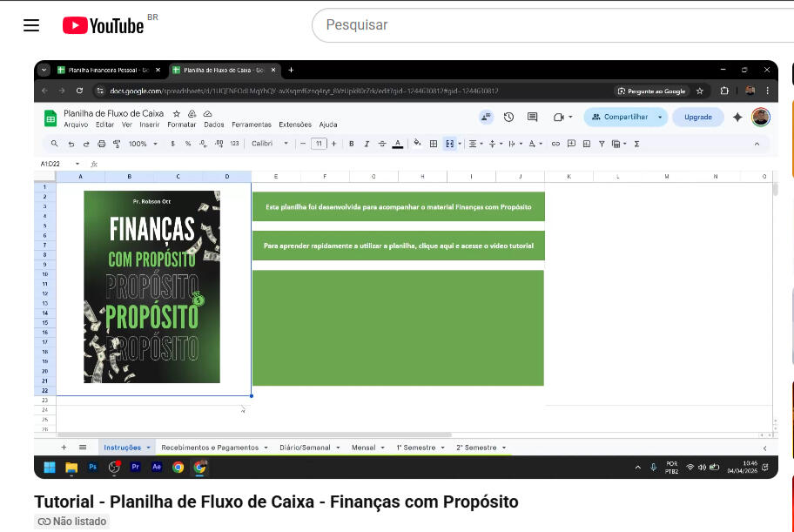794x532 pixels.
Task: Switch to Recebimentos e Pagamentos sheet tab
Action: click(210, 448)
